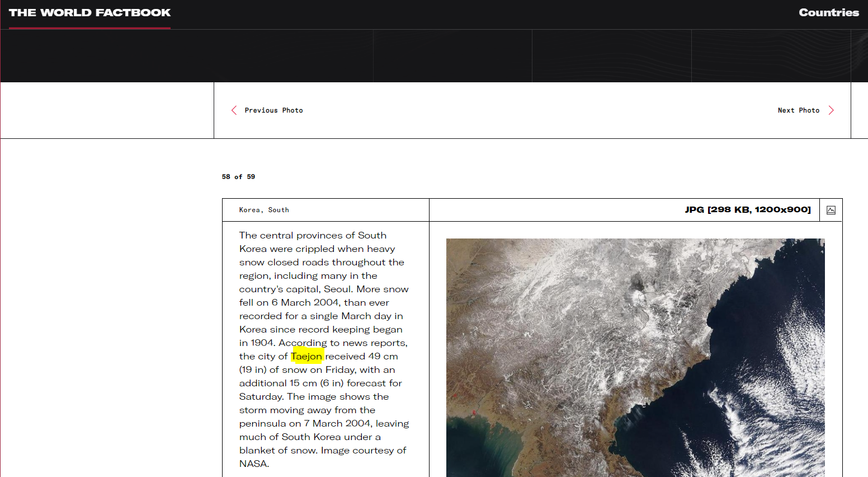
Task: Click the satellite image of snowy Korea
Action: click(635, 357)
